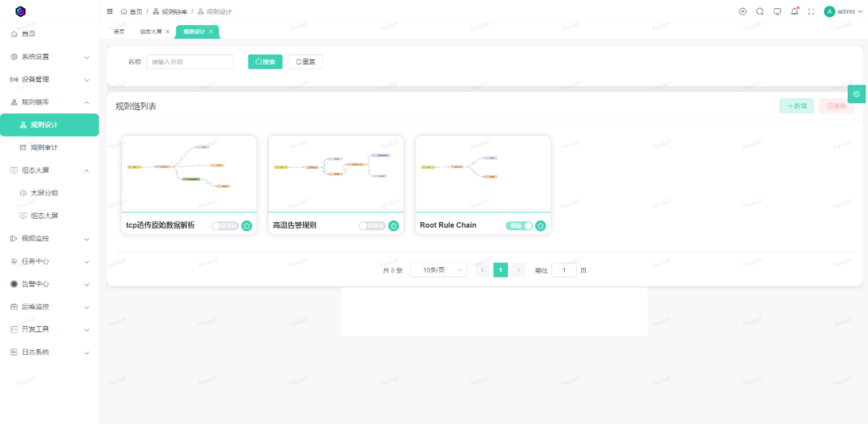The image size is (868, 424).
Task: Focus the 前往 page jump input
Action: tap(564, 270)
